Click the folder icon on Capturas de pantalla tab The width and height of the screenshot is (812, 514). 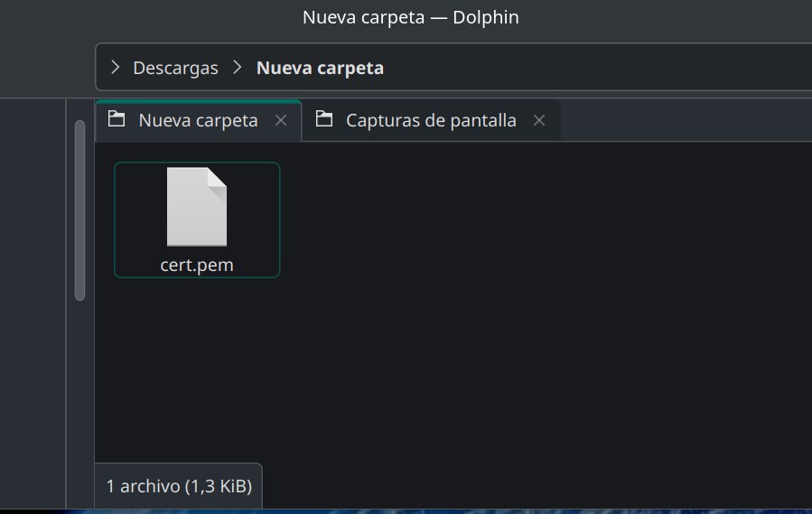coord(325,119)
